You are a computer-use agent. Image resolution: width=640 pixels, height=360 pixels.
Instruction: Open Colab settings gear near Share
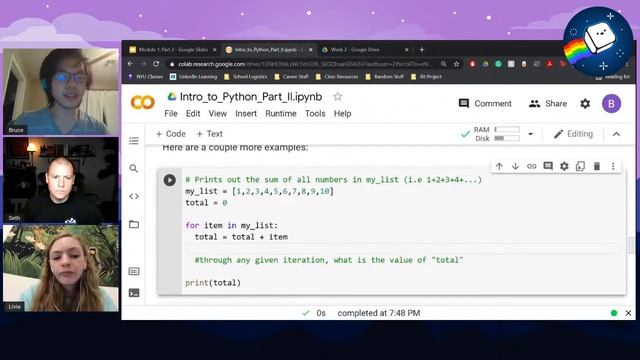pos(585,104)
